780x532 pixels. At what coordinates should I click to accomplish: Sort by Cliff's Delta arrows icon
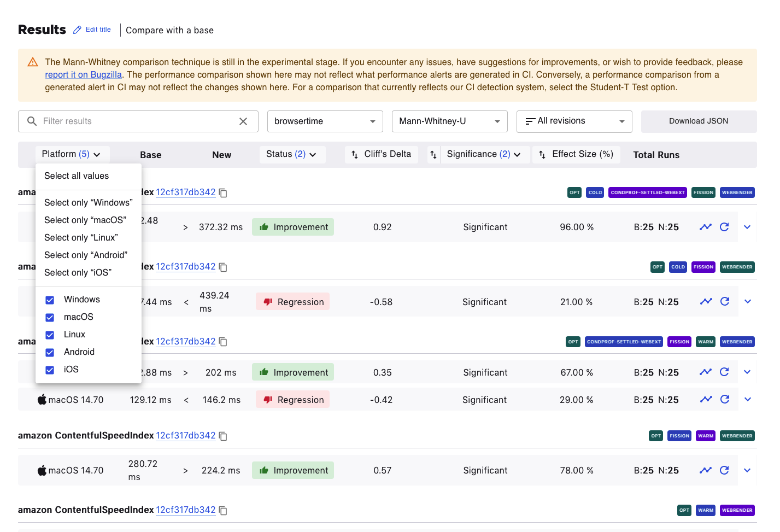coord(355,155)
